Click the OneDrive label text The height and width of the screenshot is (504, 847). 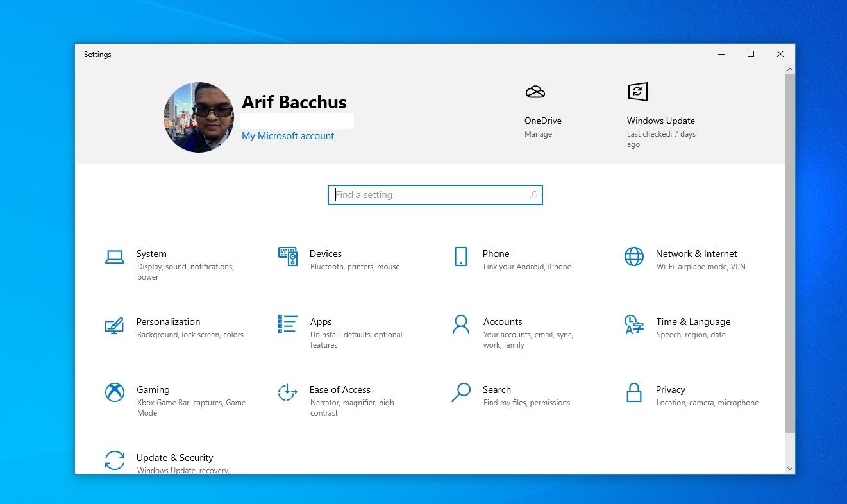pyautogui.click(x=543, y=121)
